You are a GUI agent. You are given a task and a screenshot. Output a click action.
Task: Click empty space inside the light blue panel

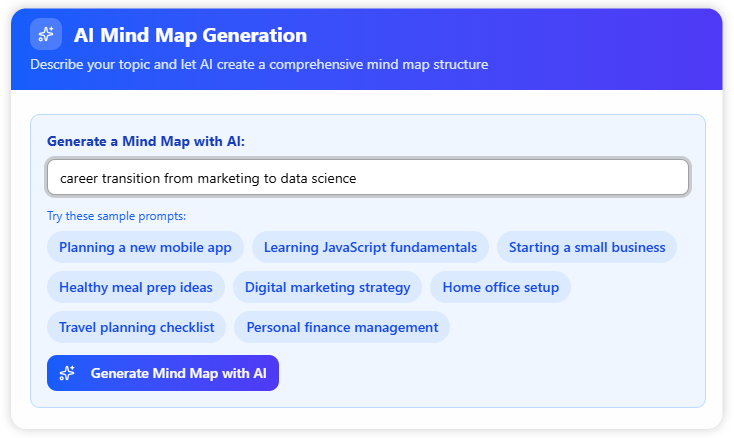[500, 370]
